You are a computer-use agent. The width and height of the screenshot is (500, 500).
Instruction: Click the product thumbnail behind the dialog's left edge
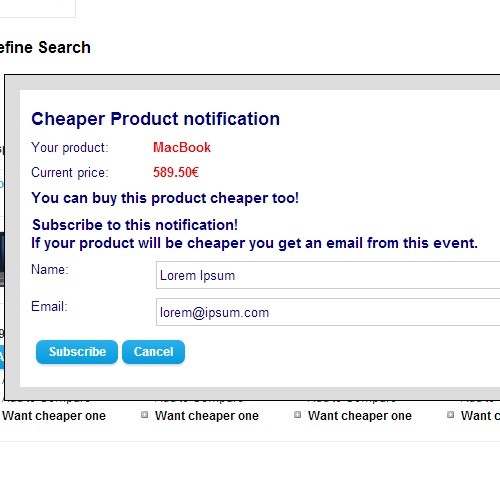point(2,259)
